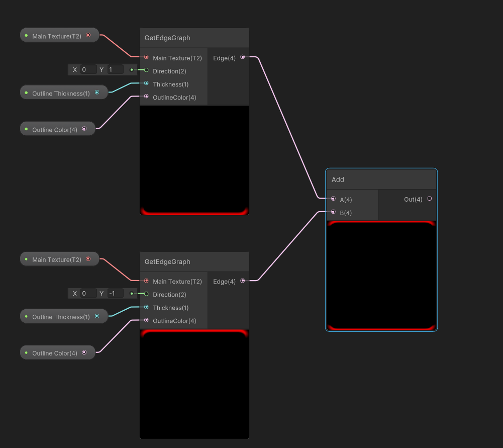This screenshot has height=448, width=503.
Task: Click Thickness(1) input port on lower GetEdgeGraph
Action: click(x=146, y=307)
